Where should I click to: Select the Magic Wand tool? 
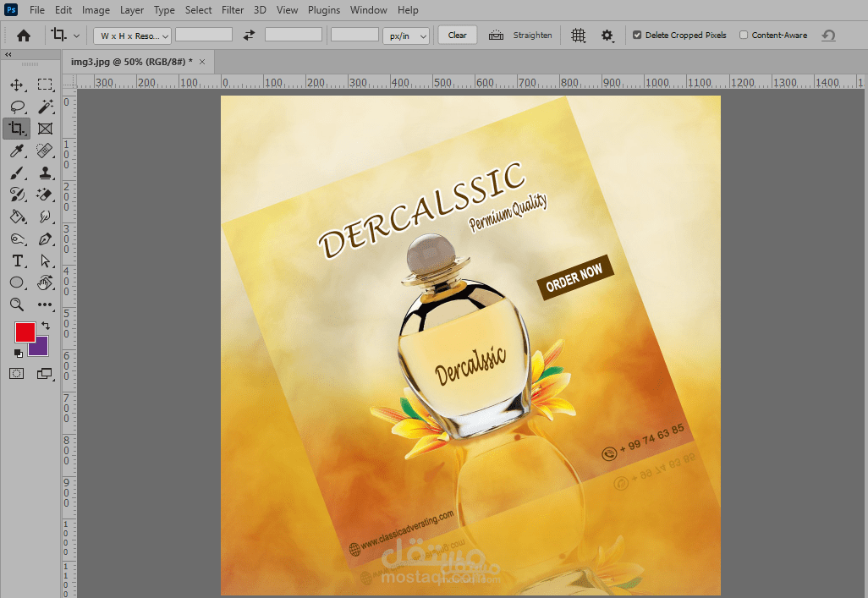pyautogui.click(x=45, y=107)
